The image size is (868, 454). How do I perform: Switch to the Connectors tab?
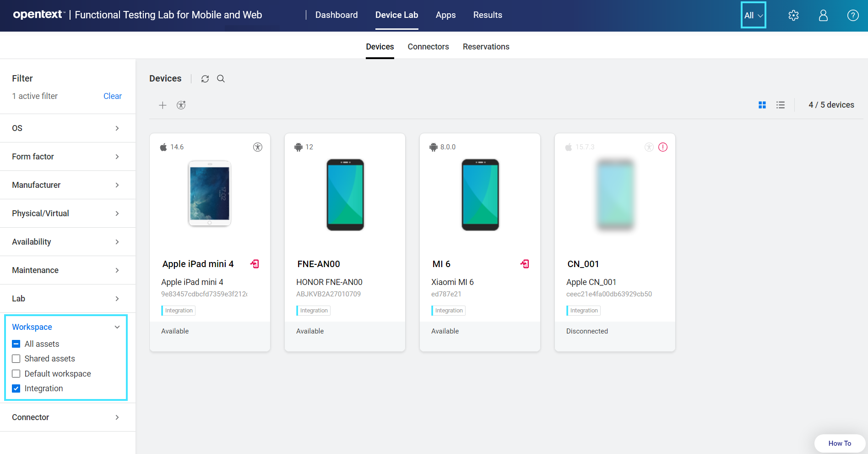click(x=428, y=47)
